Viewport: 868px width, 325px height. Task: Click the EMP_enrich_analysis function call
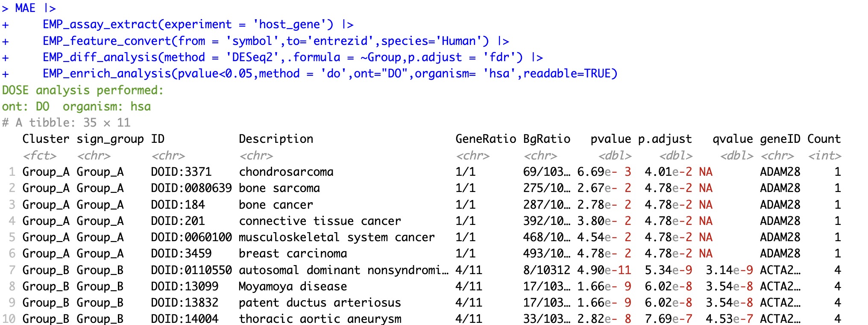coord(330,74)
